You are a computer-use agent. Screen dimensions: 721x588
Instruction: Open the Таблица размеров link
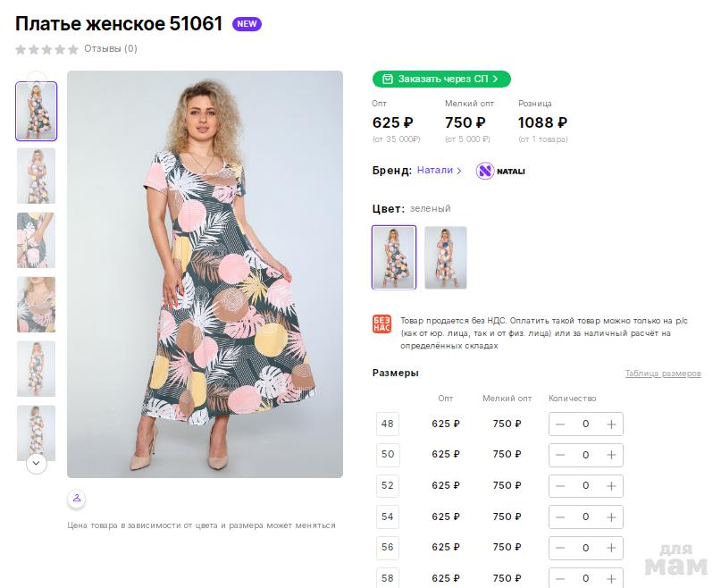tap(662, 374)
